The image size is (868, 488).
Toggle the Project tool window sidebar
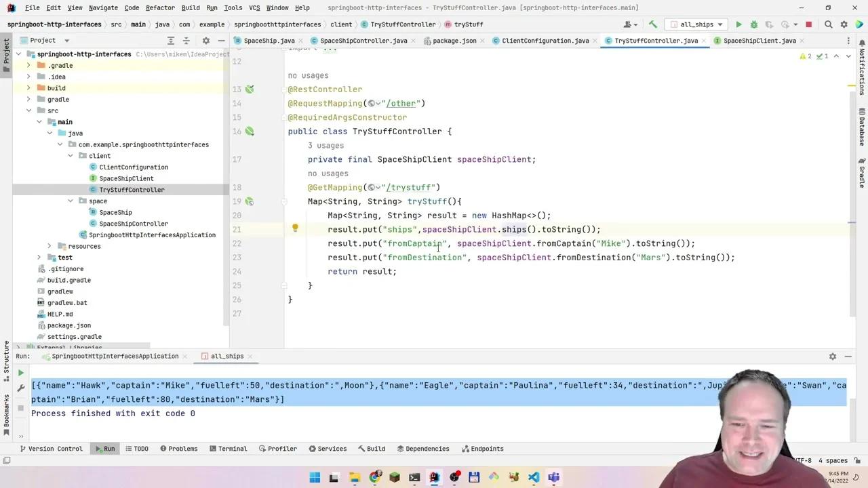5,54
